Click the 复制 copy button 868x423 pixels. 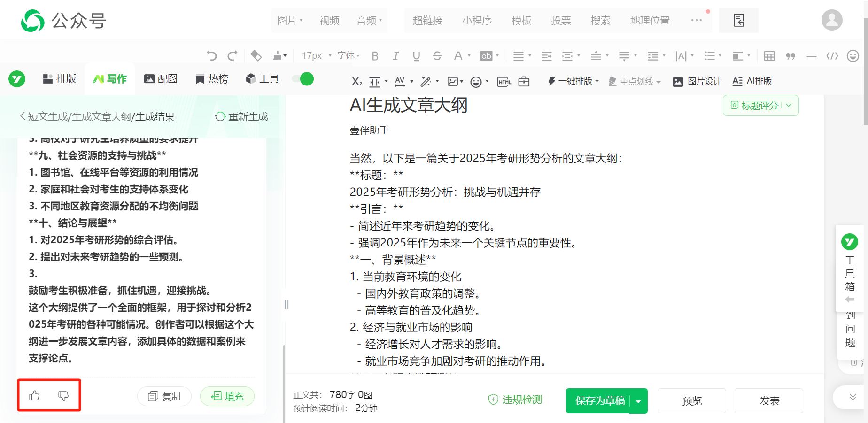click(164, 396)
